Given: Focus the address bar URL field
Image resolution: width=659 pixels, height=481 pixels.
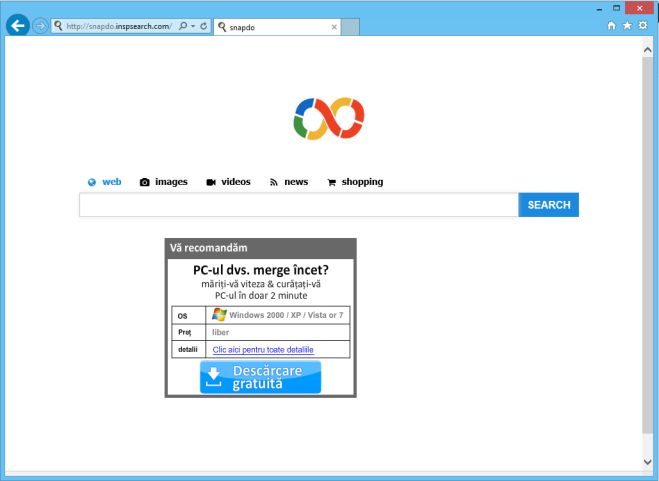Looking at the screenshot, I should coord(119,26).
